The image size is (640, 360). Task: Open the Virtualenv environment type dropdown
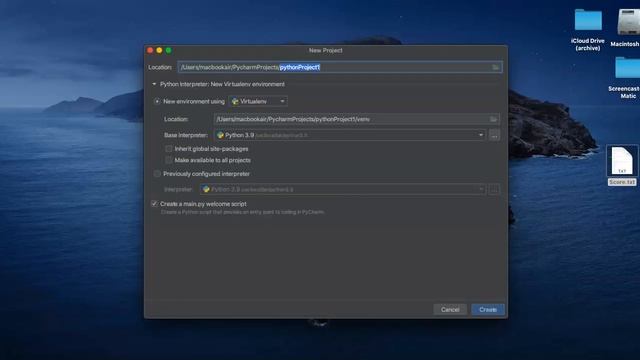[x=258, y=101]
